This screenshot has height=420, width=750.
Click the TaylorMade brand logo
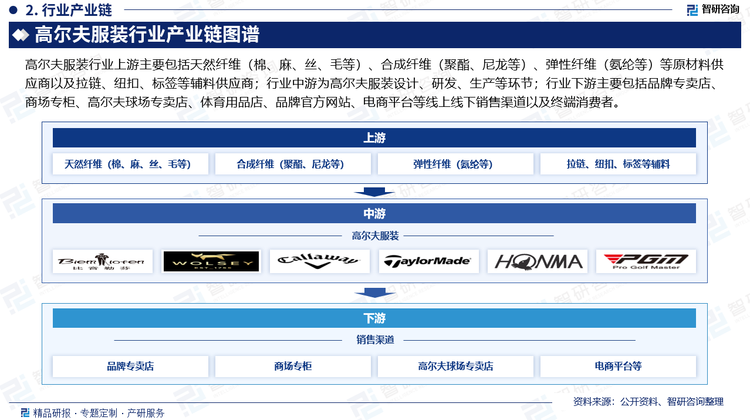click(428, 261)
